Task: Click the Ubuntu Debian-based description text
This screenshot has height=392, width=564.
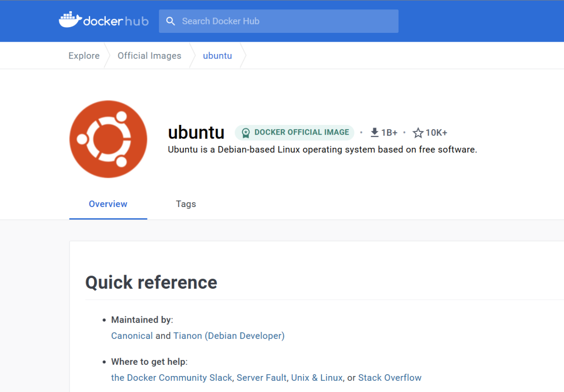Action: coord(322,150)
